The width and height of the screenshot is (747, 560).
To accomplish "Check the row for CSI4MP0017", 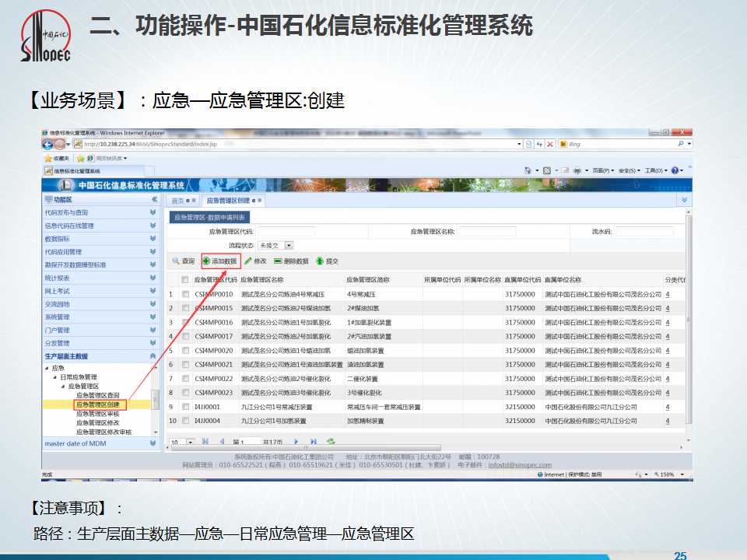I will pyautogui.click(x=185, y=336).
